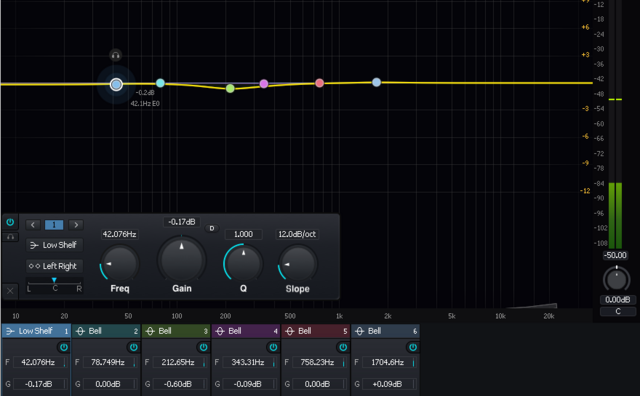Click the headphones listen button in floating panel
Screen dimensions: 640x396
(x=10, y=237)
